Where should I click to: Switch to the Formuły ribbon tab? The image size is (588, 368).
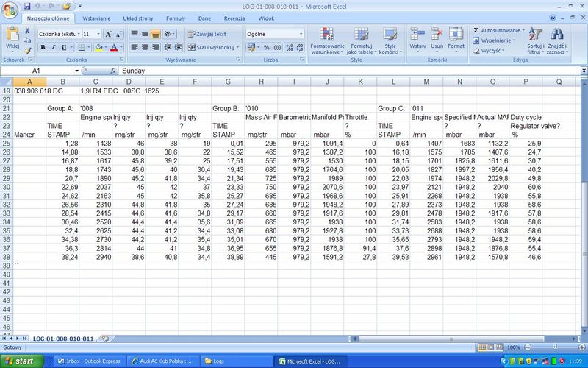[x=176, y=18]
